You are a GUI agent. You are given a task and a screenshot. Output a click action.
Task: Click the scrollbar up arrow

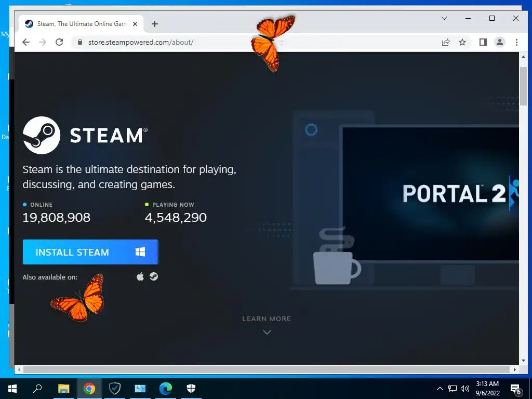[523, 57]
